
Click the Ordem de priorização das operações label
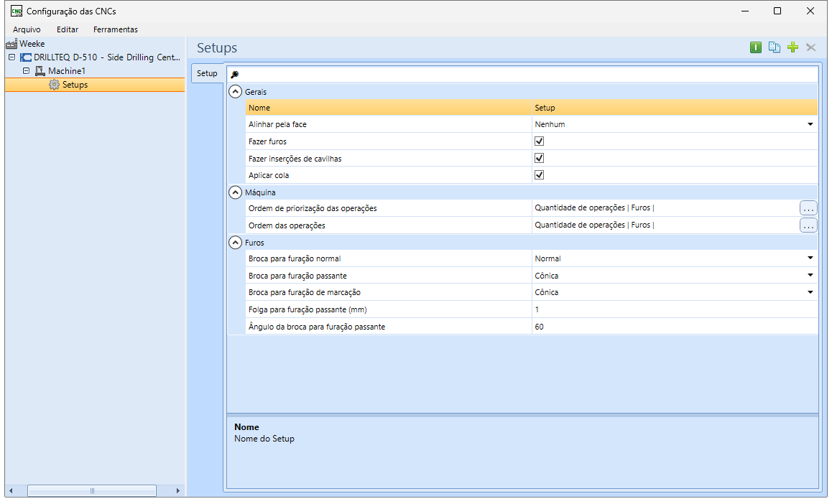coord(313,209)
